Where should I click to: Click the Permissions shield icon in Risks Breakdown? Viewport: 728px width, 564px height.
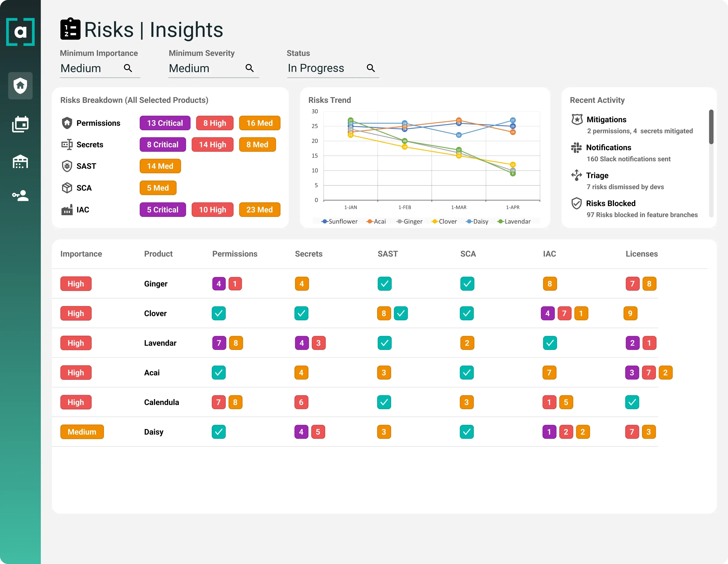pyautogui.click(x=67, y=123)
